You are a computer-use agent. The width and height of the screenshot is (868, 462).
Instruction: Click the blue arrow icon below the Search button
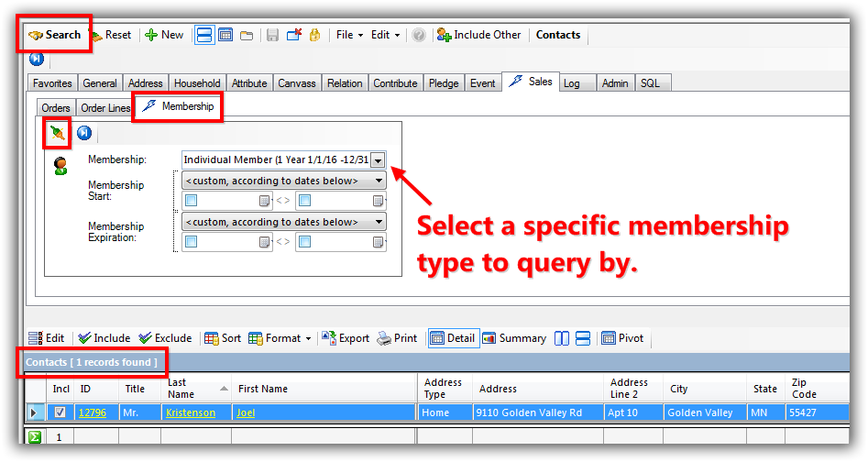tap(36, 59)
